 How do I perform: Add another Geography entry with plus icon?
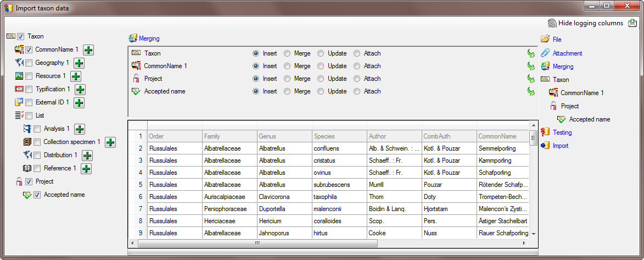[79, 63]
